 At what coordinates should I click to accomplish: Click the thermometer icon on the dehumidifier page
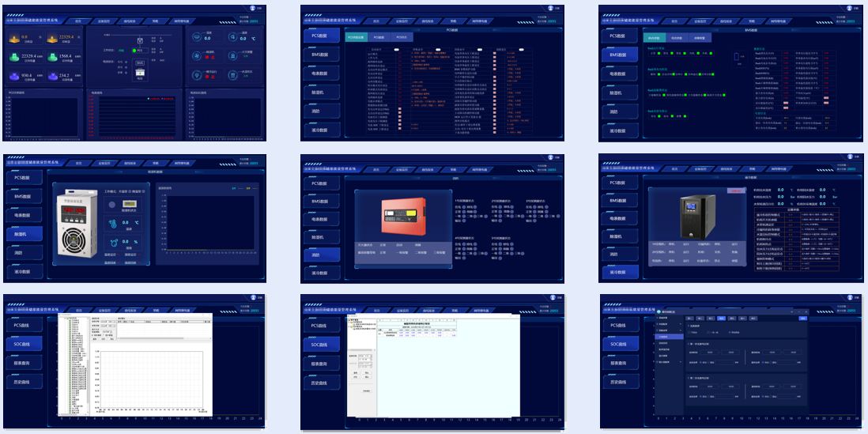(x=113, y=223)
